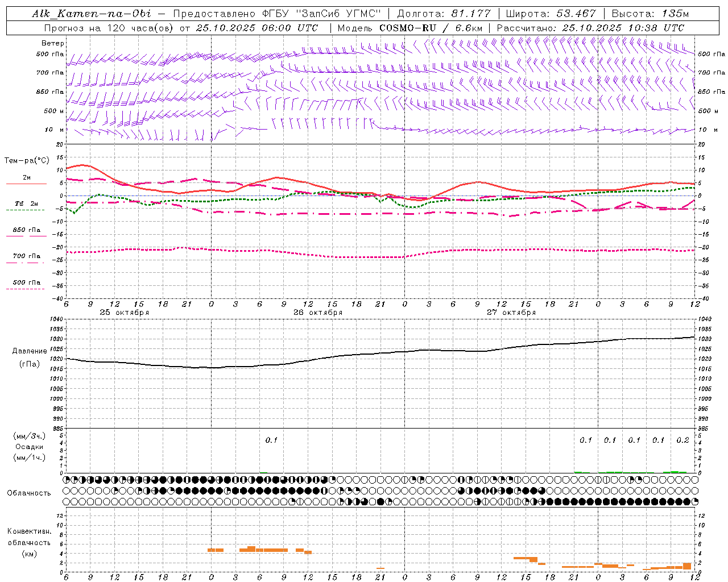Click the (км) unit label
This screenshot has height=582, width=728.
tap(30, 554)
